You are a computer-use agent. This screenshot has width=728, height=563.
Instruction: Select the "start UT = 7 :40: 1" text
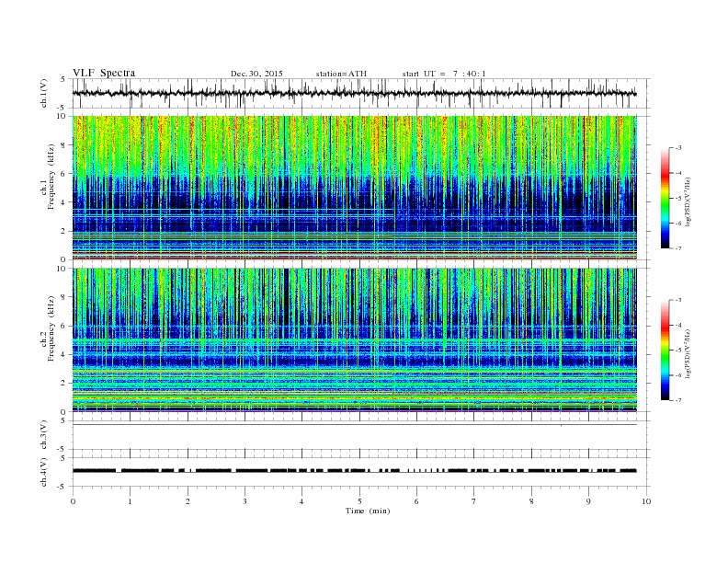click(x=444, y=74)
